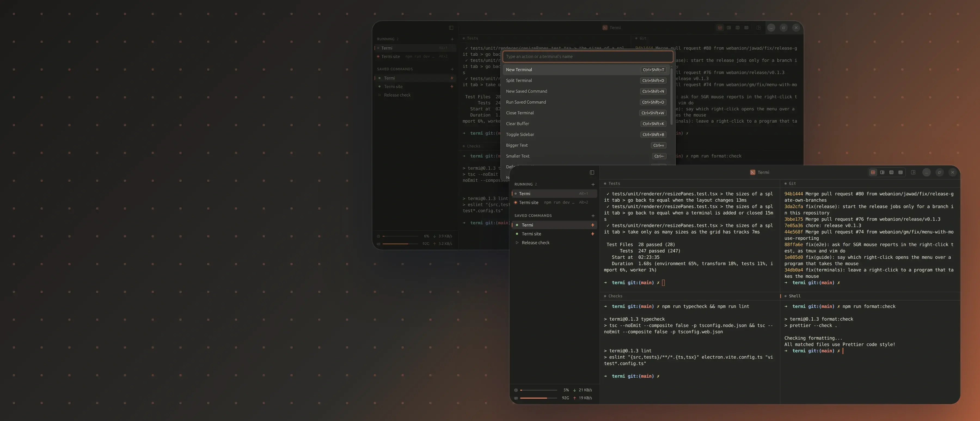Switch front window to grid layout
980x421 pixels.
pyautogui.click(x=873, y=172)
